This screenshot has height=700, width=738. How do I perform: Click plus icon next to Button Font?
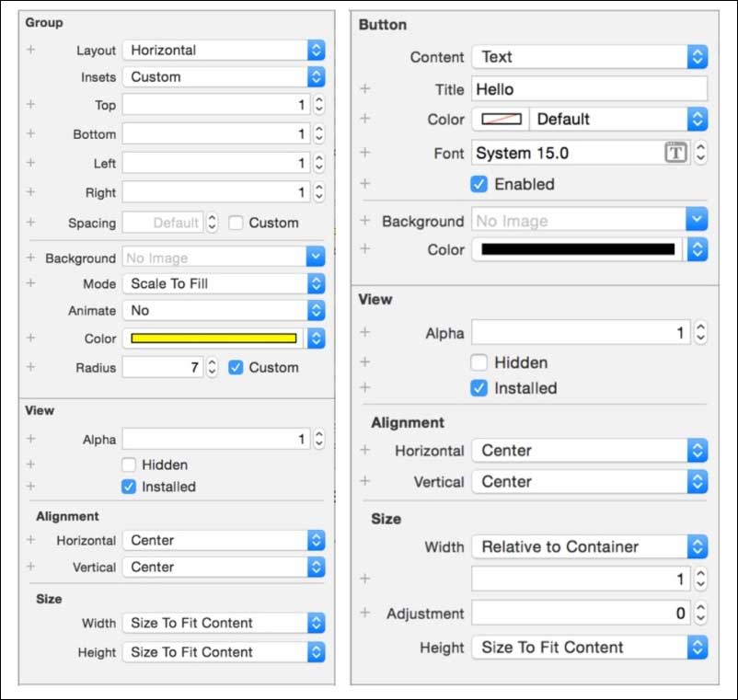coord(364,153)
